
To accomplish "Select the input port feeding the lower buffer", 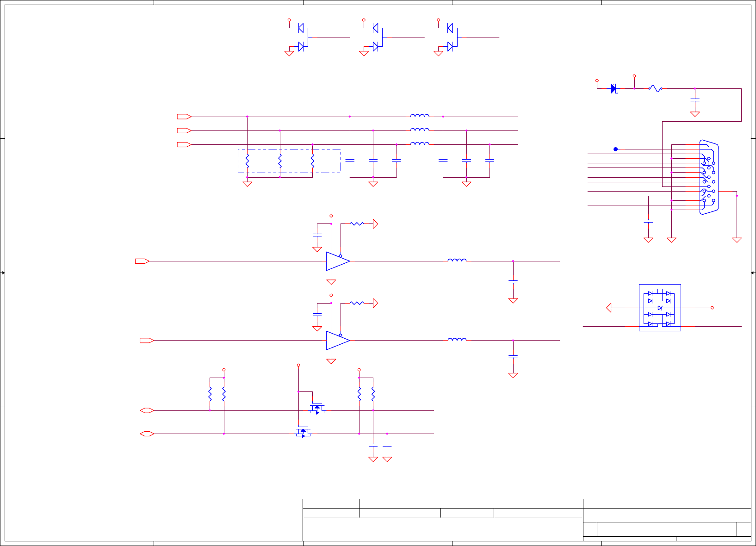I will 147,341.
